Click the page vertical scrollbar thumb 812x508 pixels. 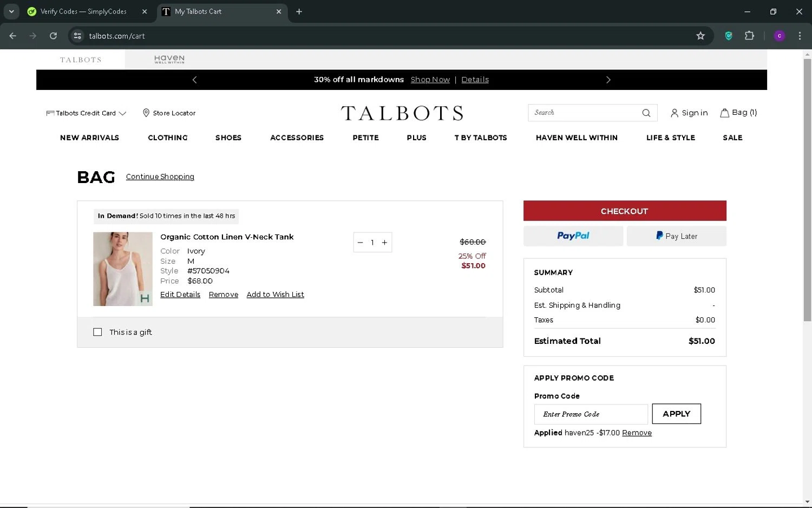(x=807, y=190)
